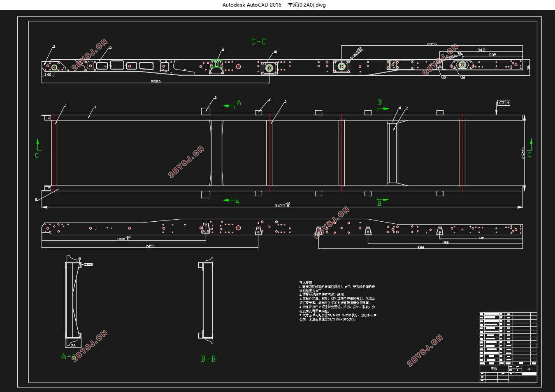Click the 5455 overall length dimension
The image size is (555, 392).
(x=282, y=205)
